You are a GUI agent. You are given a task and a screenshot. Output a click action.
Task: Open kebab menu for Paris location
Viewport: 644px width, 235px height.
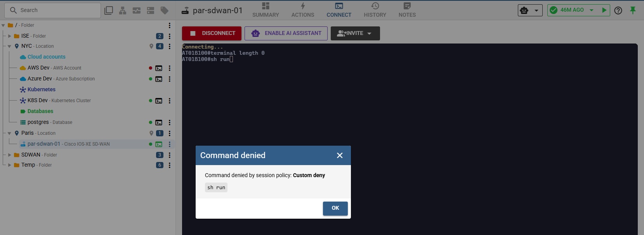[170, 133]
